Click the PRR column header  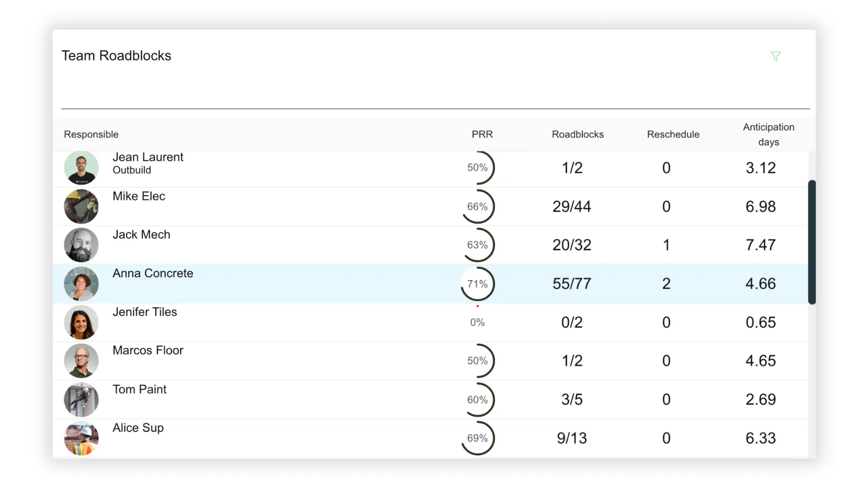[x=482, y=134]
